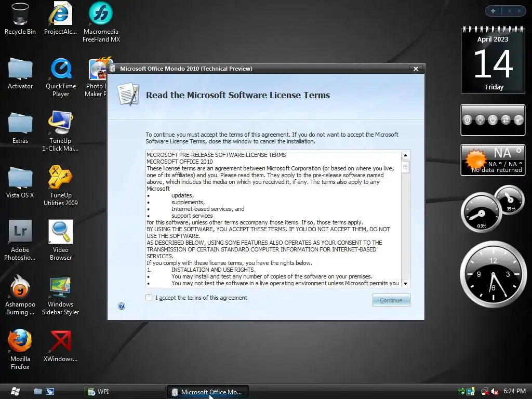Click the shutdown gadget's switch-user arrows icon
532x399 pixels.
506,120
